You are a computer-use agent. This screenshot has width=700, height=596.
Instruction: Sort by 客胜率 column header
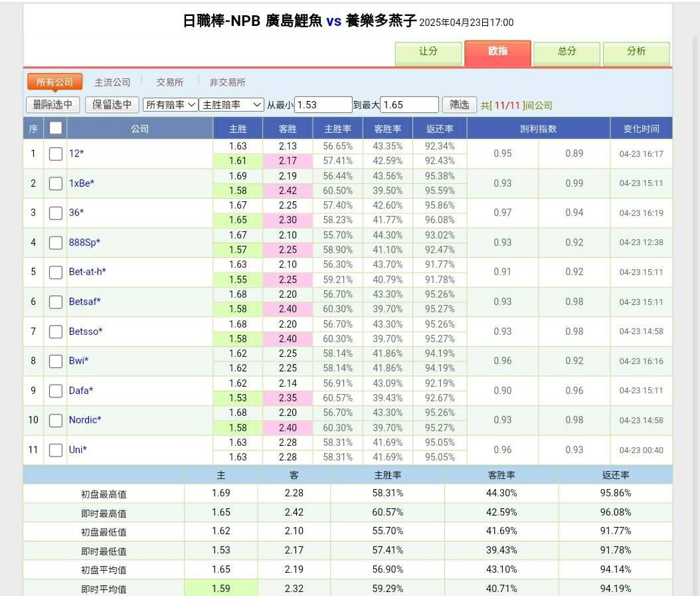click(x=388, y=129)
